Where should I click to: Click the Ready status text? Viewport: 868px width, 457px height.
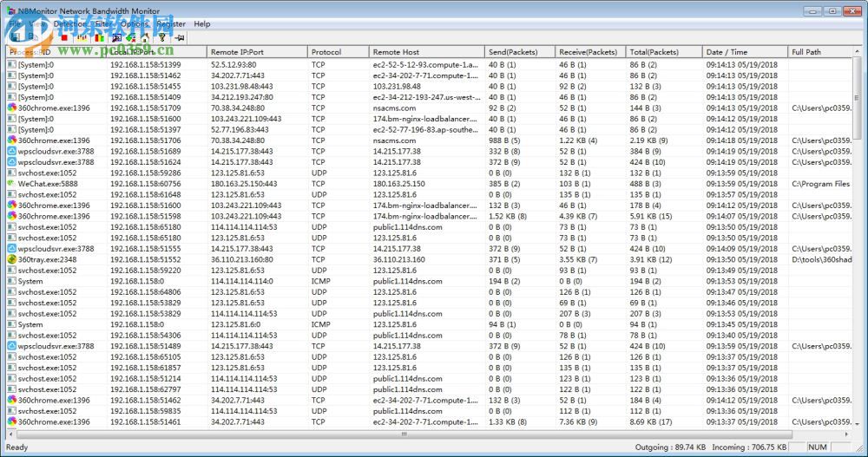tap(17, 447)
